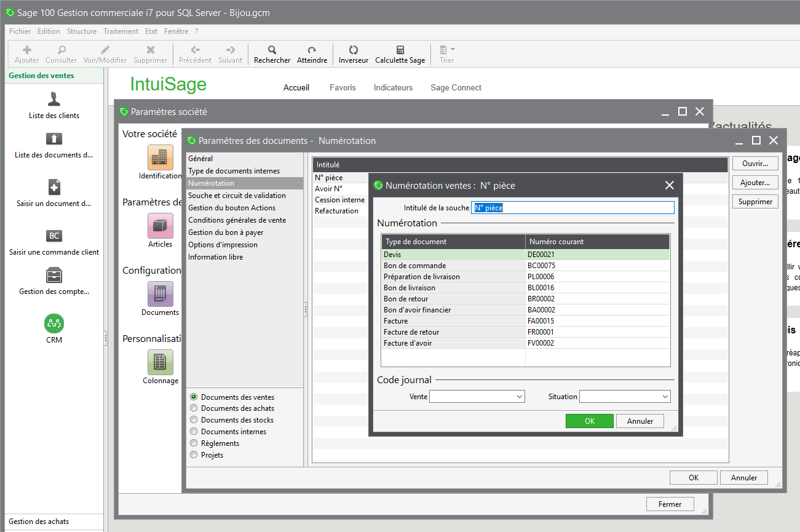The width and height of the screenshot is (800, 532).
Task: Select Projets radio button
Action: click(194, 455)
